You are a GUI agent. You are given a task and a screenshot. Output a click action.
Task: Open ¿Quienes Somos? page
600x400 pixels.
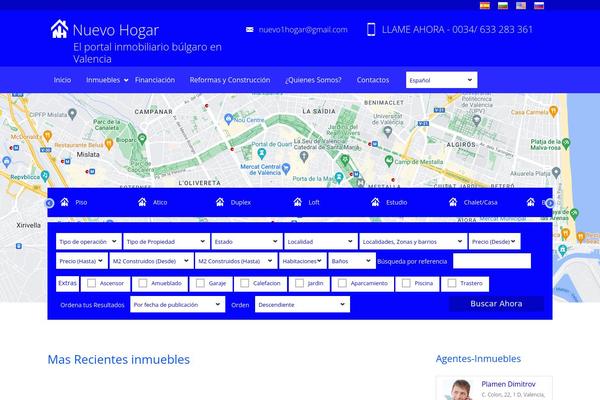tap(313, 80)
